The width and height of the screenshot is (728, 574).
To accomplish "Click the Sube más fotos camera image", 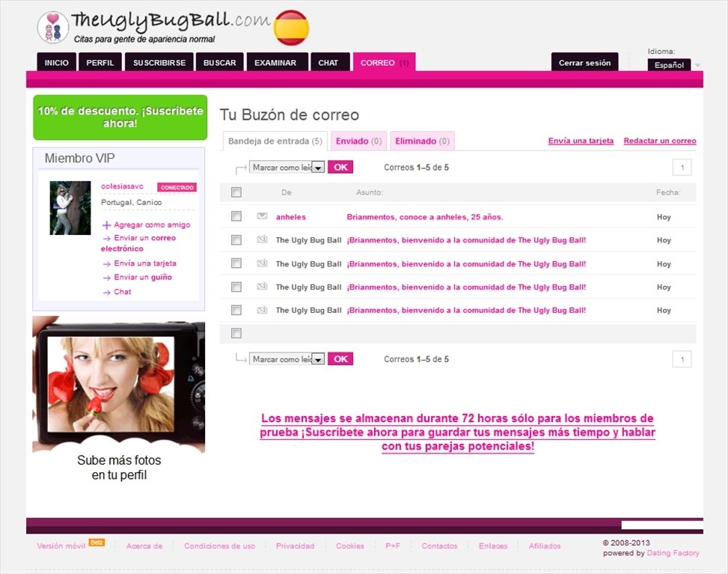I will pos(119,385).
